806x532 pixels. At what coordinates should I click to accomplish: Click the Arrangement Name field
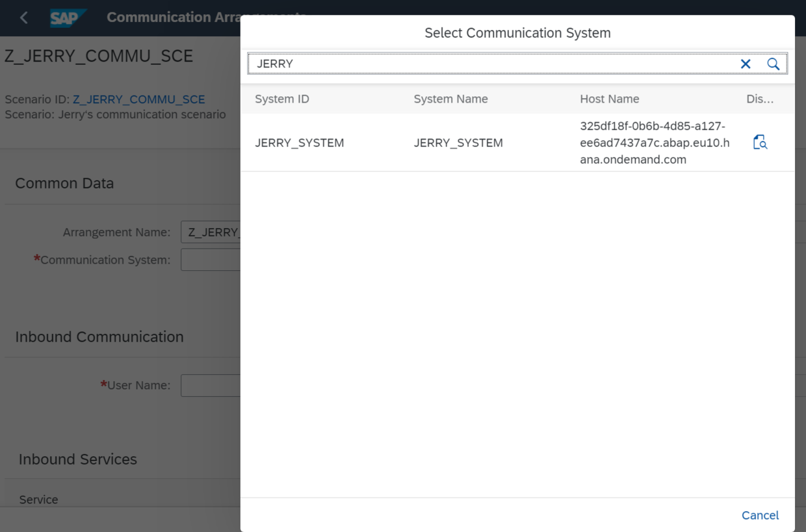pyautogui.click(x=211, y=232)
